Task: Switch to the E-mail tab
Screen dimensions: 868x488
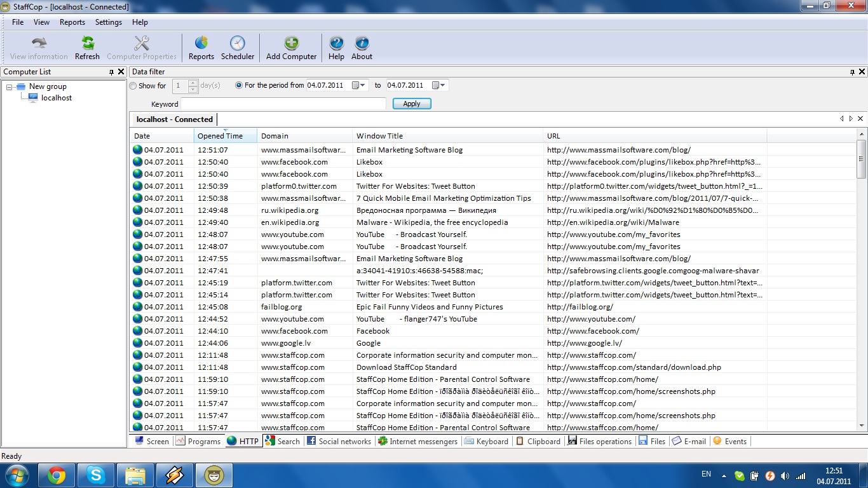Action: [x=689, y=441]
